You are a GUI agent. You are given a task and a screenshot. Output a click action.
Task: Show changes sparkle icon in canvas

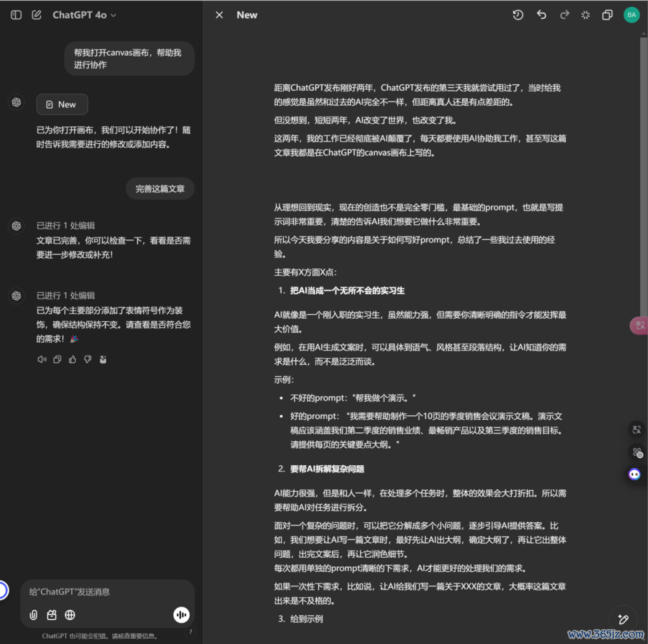pyautogui.click(x=586, y=16)
